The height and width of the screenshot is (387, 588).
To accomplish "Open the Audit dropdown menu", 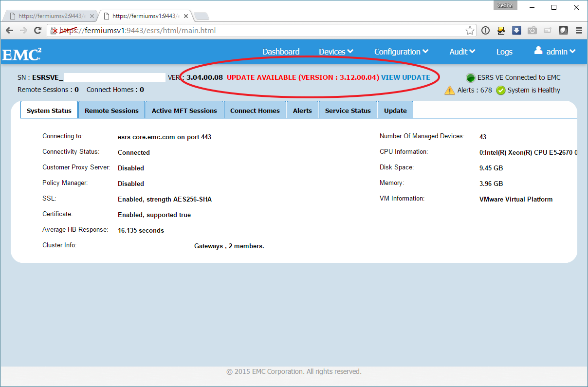I will 462,52.
